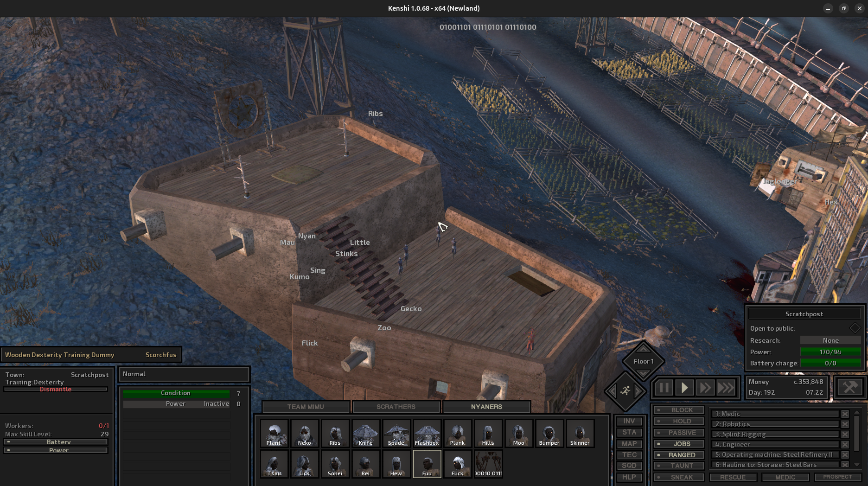Pause the game with the pause button
This screenshot has height=486, width=868.
(664, 388)
